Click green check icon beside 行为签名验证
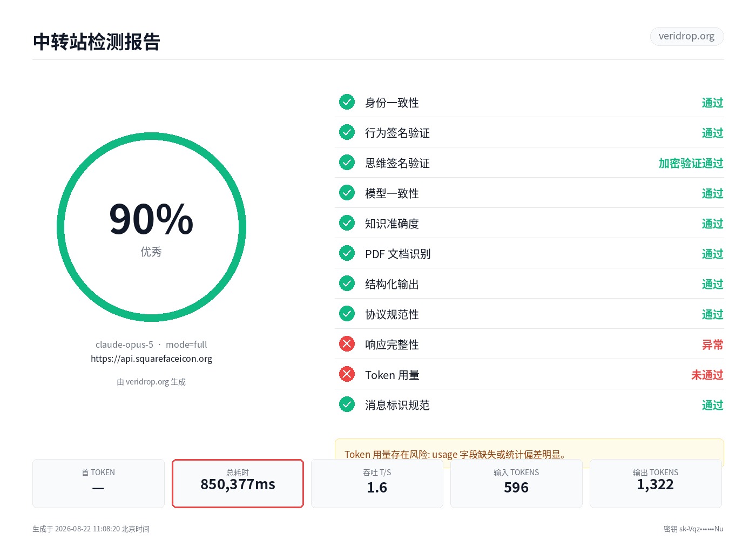Viewport: 756px width, 540px height. point(347,132)
